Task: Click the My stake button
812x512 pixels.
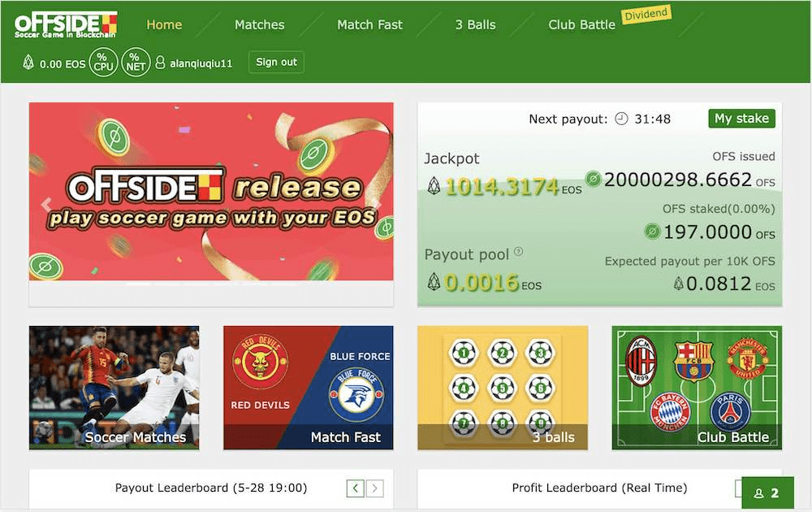Action: point(741,119)
